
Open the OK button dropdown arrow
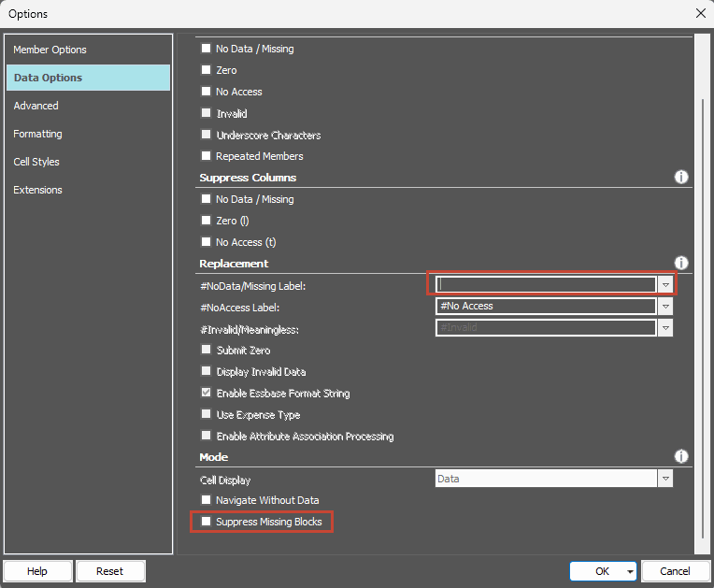coord(630,571)
